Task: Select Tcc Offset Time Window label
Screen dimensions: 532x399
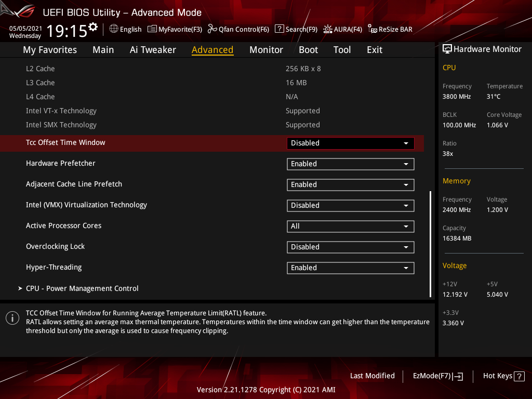Action: point(65,142)
